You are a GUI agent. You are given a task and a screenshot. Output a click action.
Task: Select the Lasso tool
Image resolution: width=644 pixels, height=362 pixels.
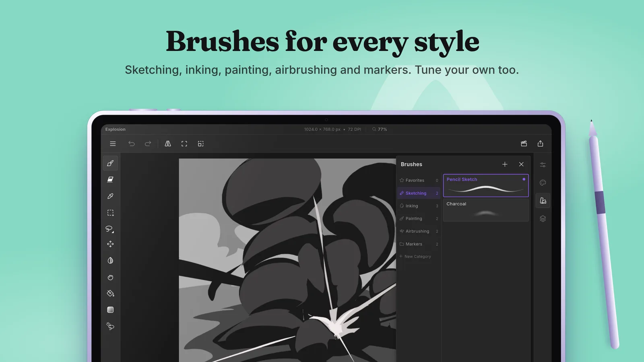click(110, 229)
